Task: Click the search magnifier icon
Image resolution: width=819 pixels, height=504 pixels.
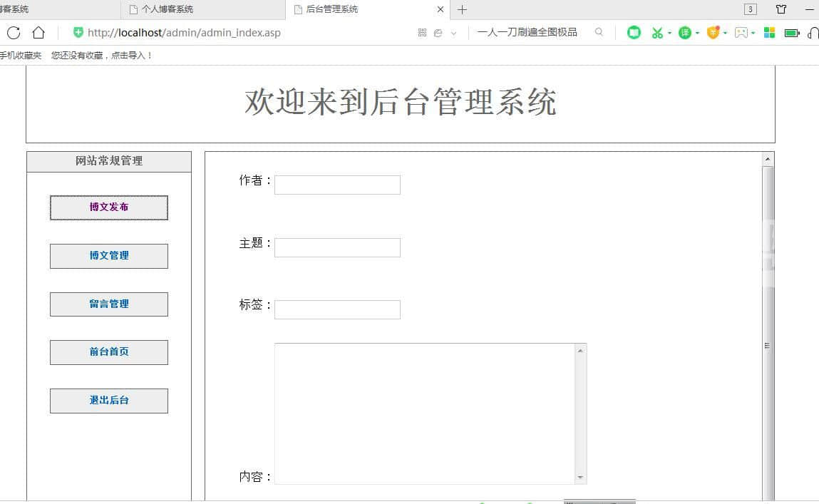Action: 599,32
